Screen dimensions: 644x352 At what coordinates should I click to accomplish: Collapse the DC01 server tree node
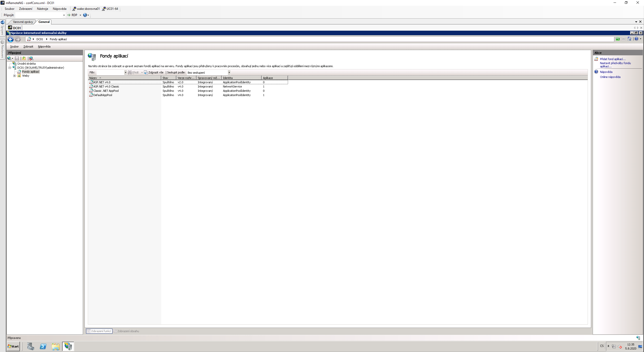point(10,68)
